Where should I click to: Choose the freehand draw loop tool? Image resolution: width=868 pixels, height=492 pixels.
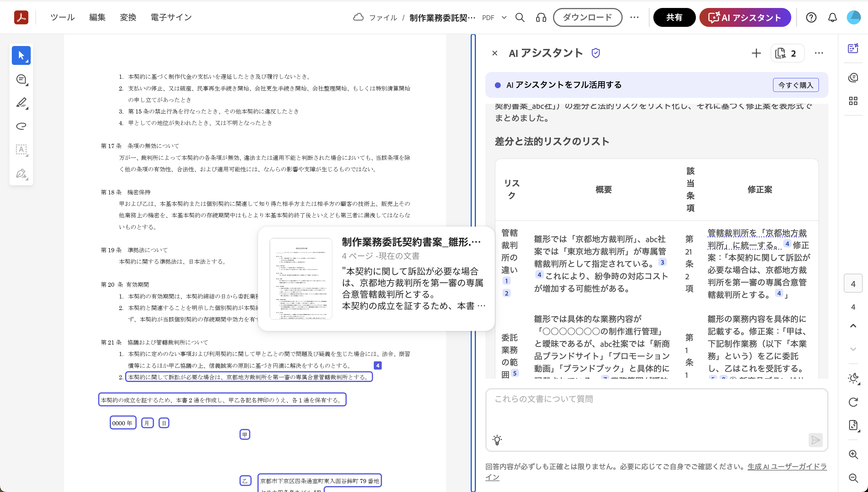tap(21, 126)
